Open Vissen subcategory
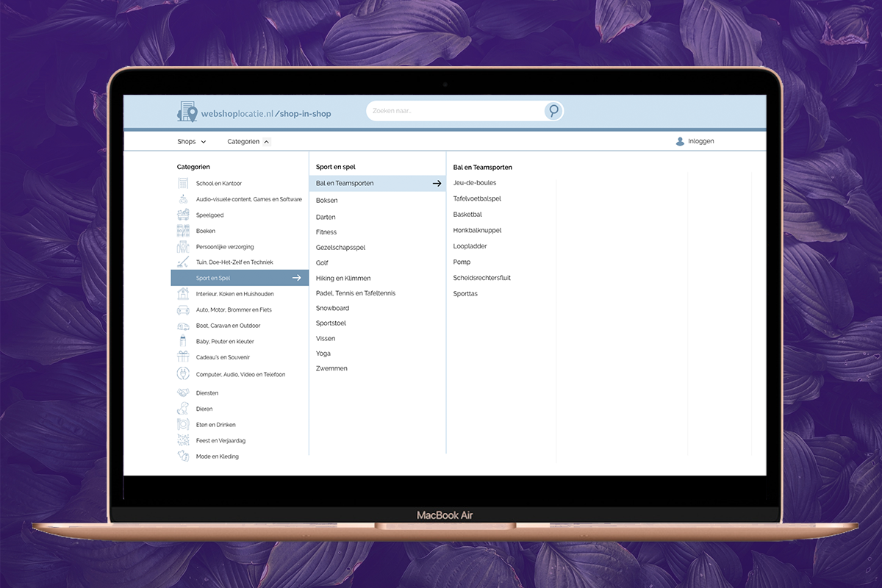This screenshot has width=882, height=588. (326, 338)
